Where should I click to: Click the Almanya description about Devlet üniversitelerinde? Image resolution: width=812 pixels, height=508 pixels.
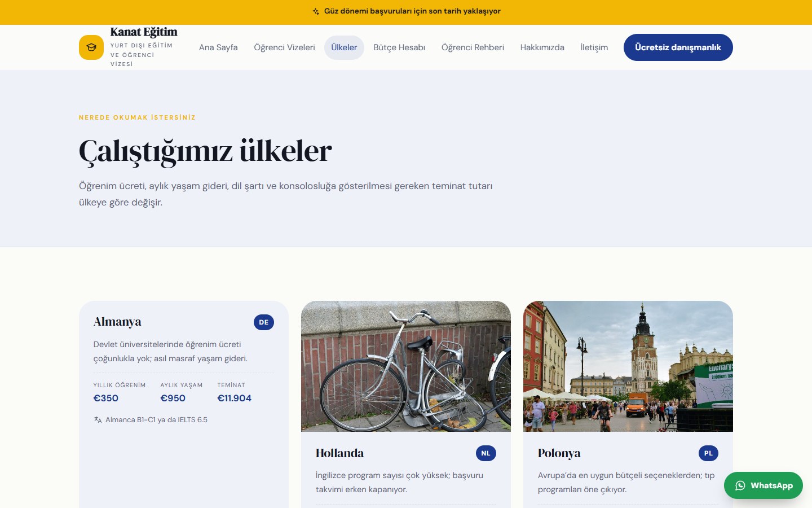pos(170,351)
